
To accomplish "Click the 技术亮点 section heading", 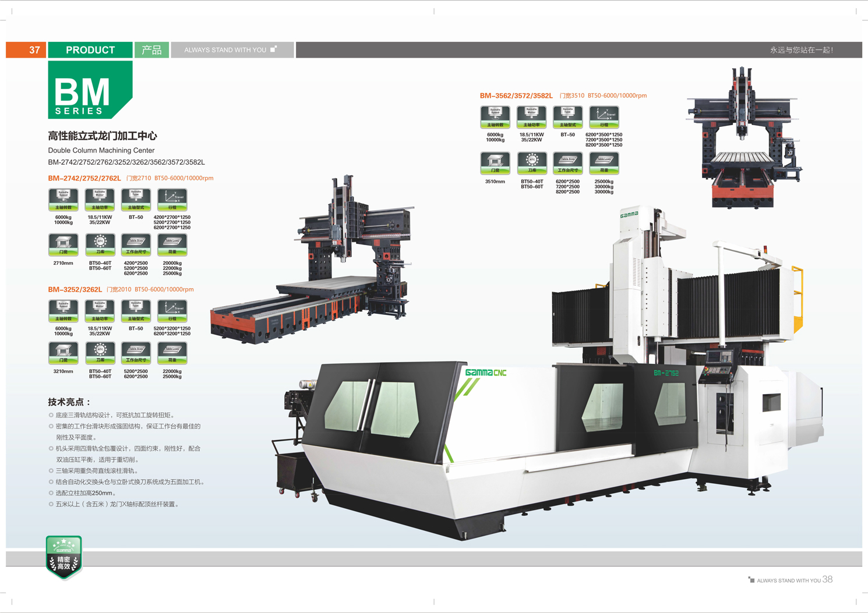I will click(69, 402).
